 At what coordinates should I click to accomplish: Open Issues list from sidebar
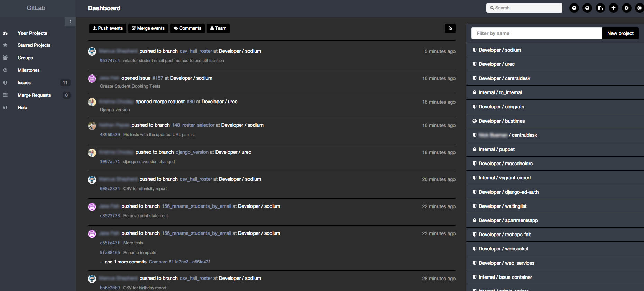coord(24,83)
